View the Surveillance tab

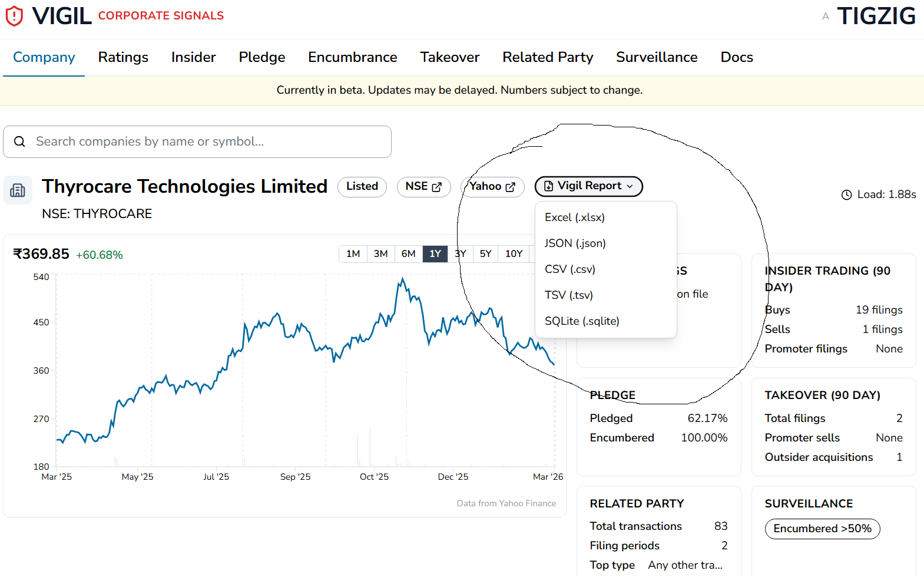pos(657,57)
